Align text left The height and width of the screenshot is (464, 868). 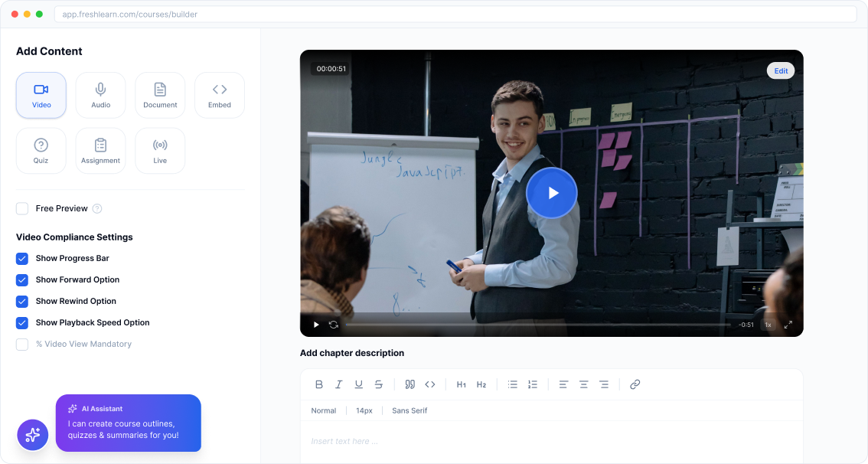pos(563,384)
